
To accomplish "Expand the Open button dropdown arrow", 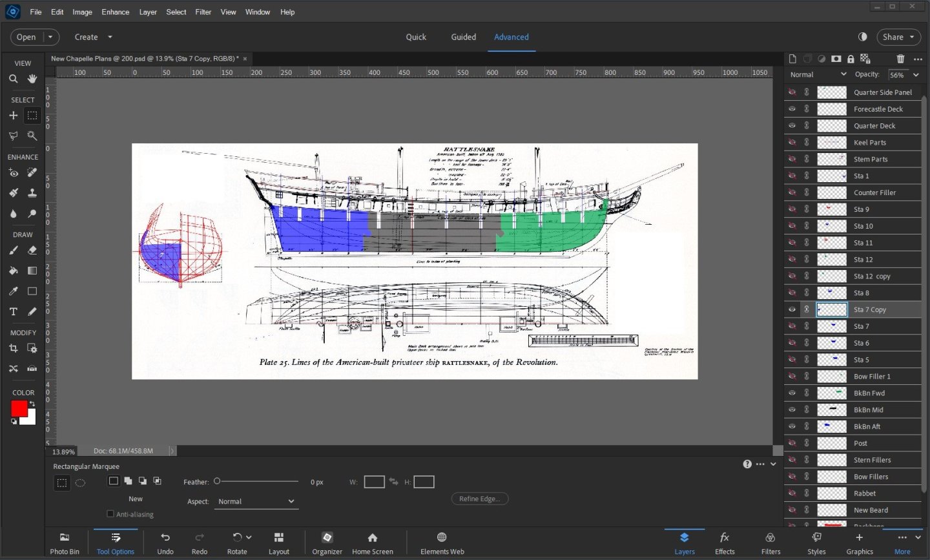I will coord(50,37).
